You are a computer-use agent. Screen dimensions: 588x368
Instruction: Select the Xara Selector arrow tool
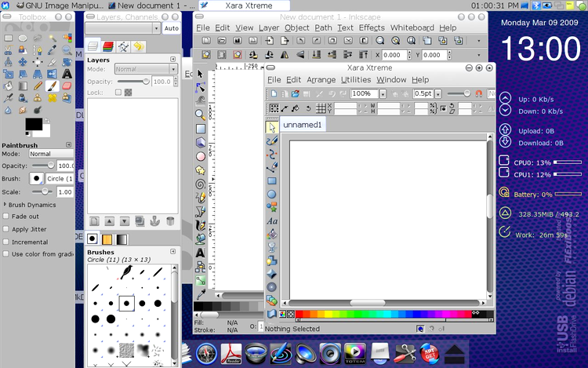(x=272, y=128)
